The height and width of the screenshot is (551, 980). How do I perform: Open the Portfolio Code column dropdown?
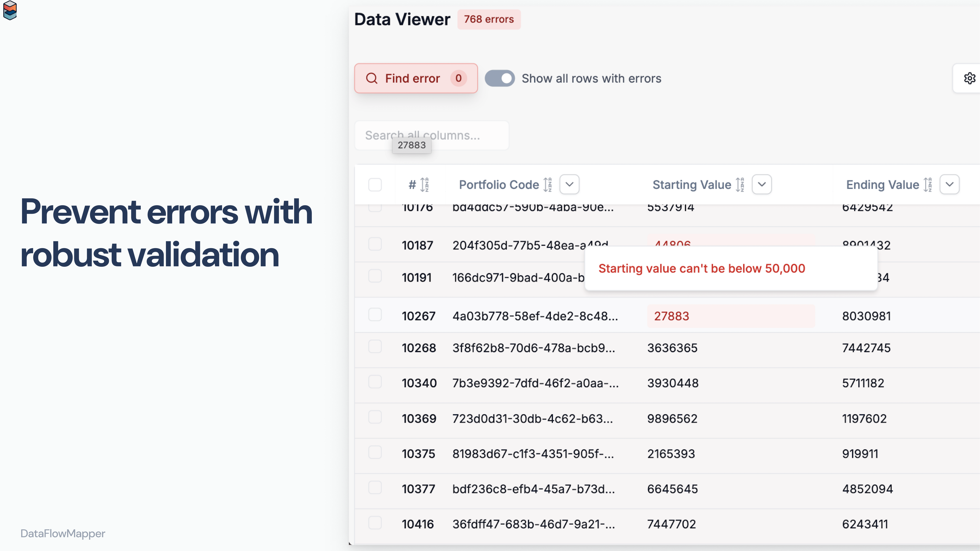coord(569,184)
